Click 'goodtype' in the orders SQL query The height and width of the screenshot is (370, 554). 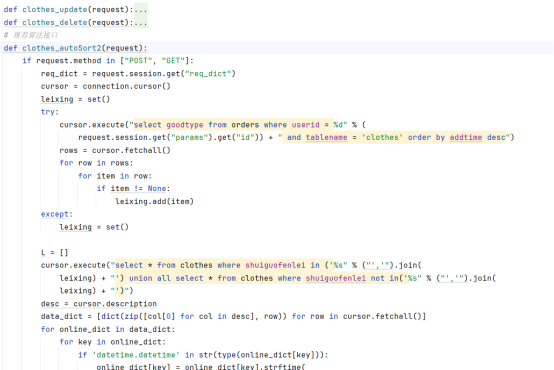click(185, 125)
